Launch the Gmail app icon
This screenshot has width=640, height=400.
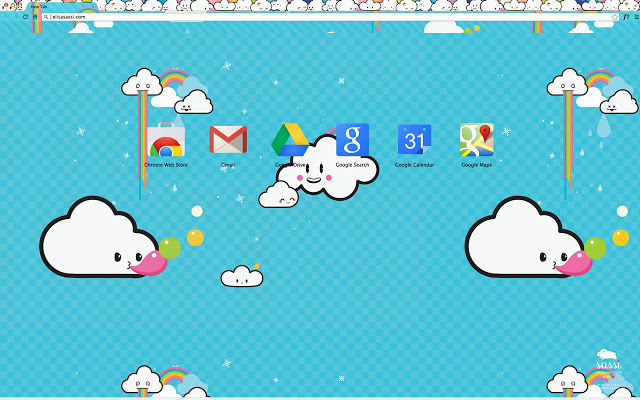(228, 140)
